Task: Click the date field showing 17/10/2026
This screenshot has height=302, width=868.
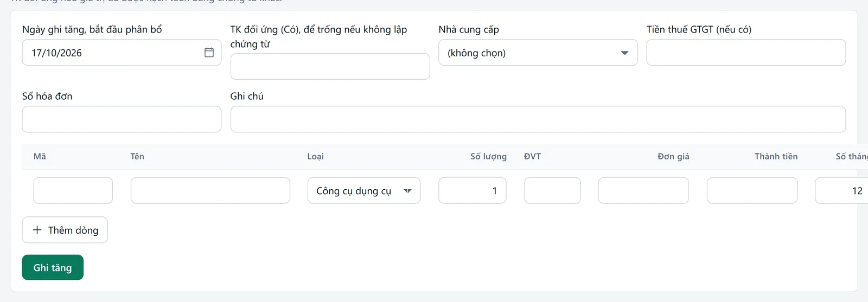Action: pyautogui.click(x=122, y=53)
